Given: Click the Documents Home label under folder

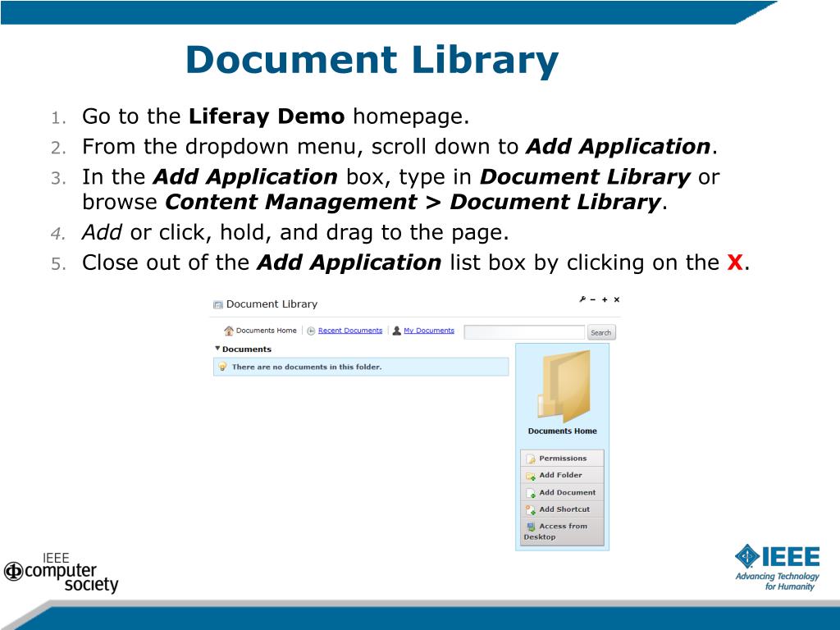Looking at the screenshot, I should point(563,431).
